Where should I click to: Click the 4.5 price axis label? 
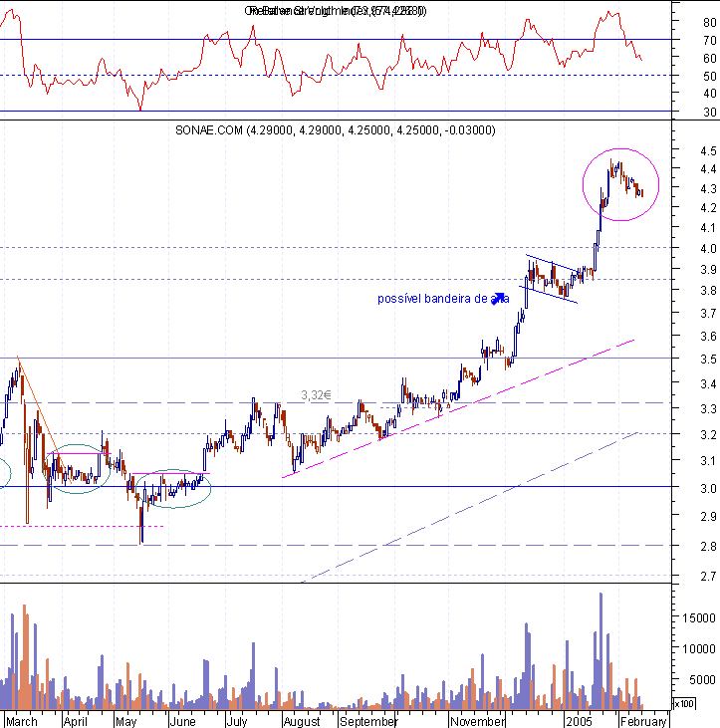708,151
